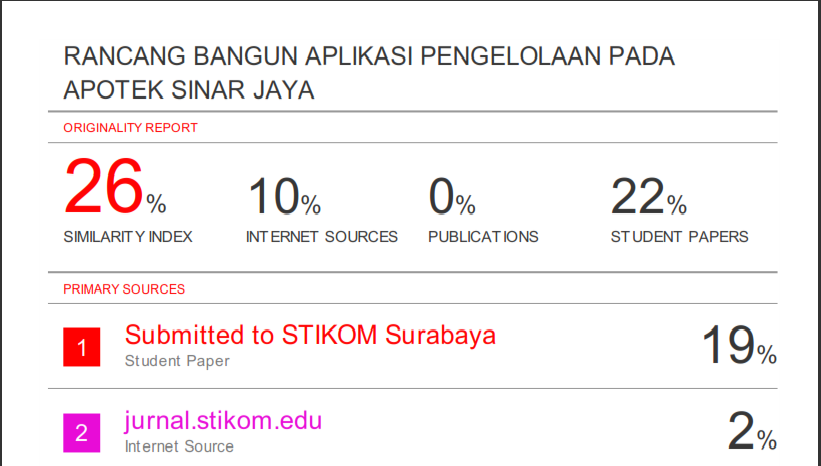Screen dimensions: 821x466
Task: Click the magenta source number 2 badge
Action: click(82, 433)
